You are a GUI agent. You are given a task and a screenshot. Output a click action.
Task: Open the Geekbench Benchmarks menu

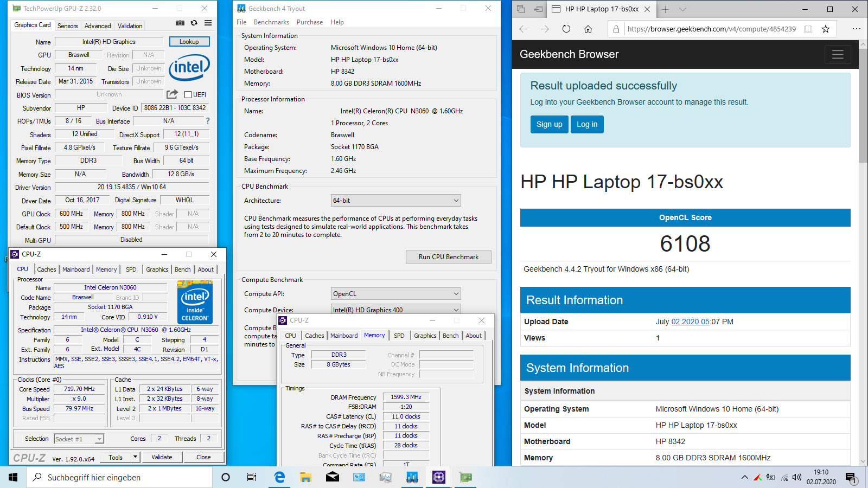pyautogui.click(x=271, y=22)
